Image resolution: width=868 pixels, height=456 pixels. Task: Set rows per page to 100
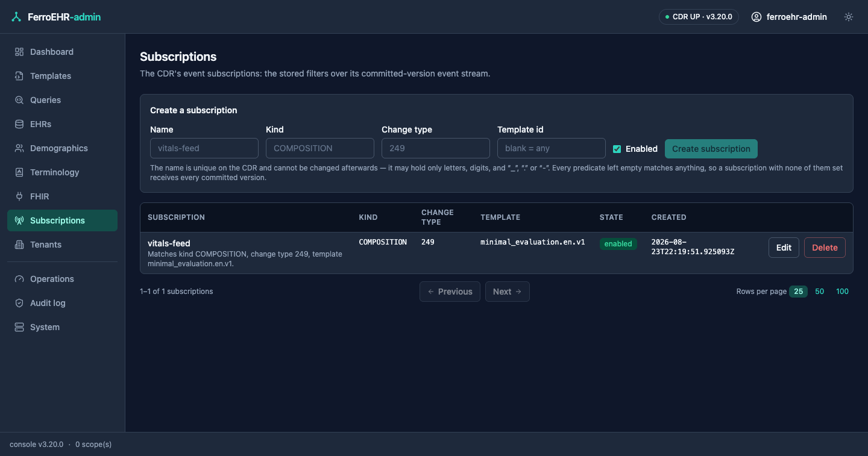coord(842,292)
